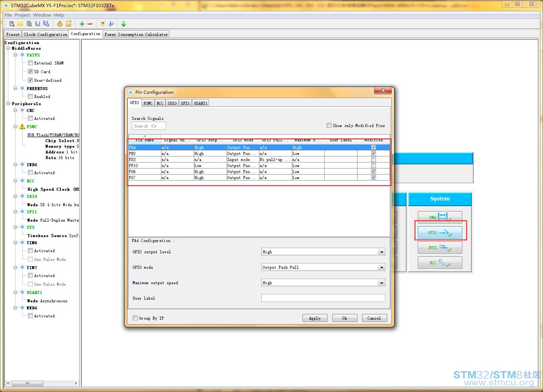Click the cube icon beside SYS
Image resolution: width=543 pixels, height=392 pixels.
tap(22, 227)
